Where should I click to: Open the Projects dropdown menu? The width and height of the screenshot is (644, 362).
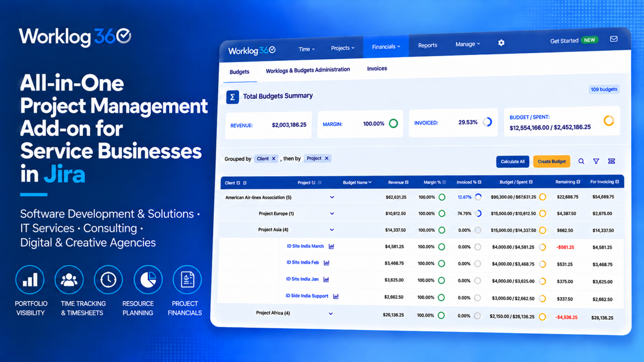click(343, 48)
